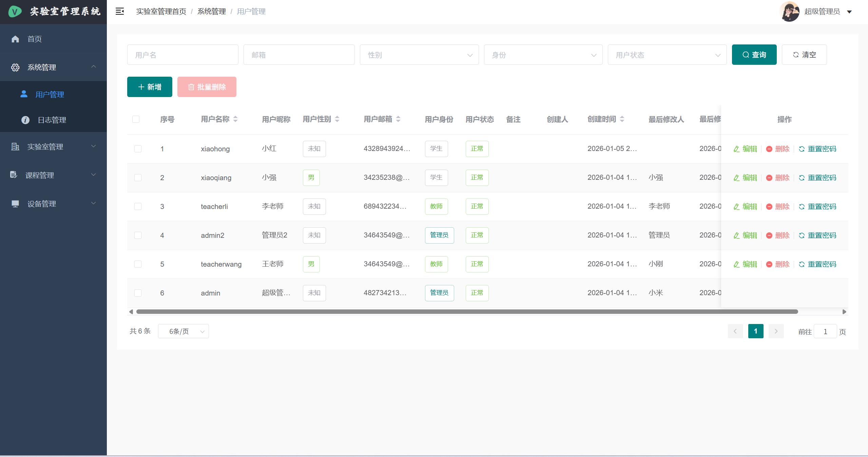Open the super admin avatar picture
Viewport: 868px width, 457px height.
[x=790, y=12]
